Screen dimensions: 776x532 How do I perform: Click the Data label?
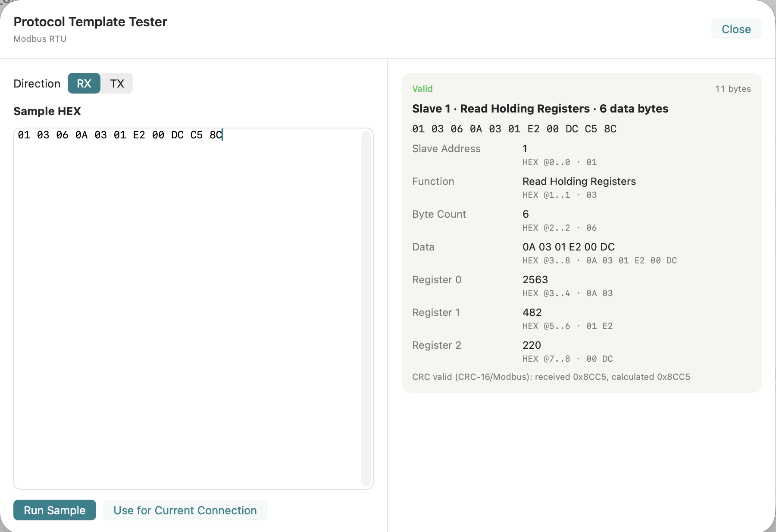point(423,247)
